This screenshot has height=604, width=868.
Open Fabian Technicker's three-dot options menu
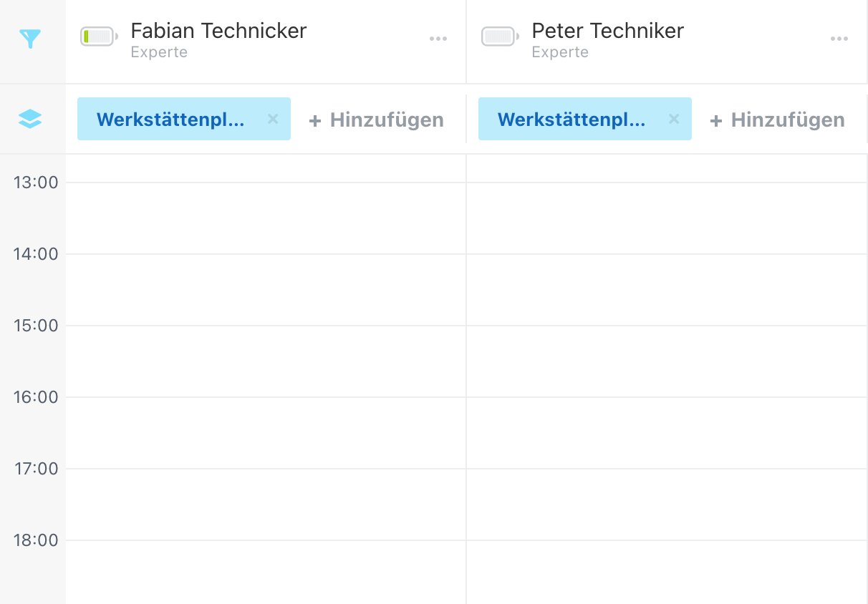pyautogui.click(x=438, y=39)
